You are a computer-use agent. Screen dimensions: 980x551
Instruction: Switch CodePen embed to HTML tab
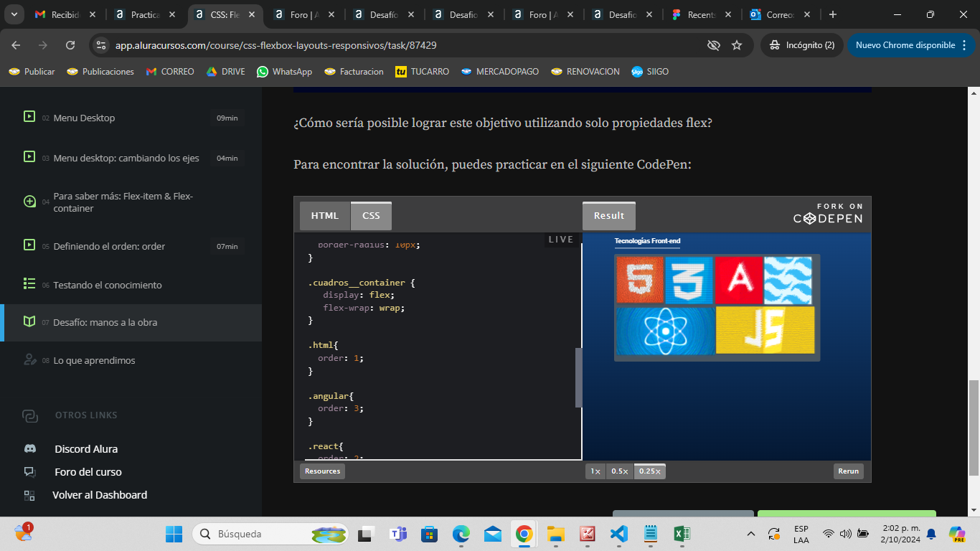[x=325, y=216]
